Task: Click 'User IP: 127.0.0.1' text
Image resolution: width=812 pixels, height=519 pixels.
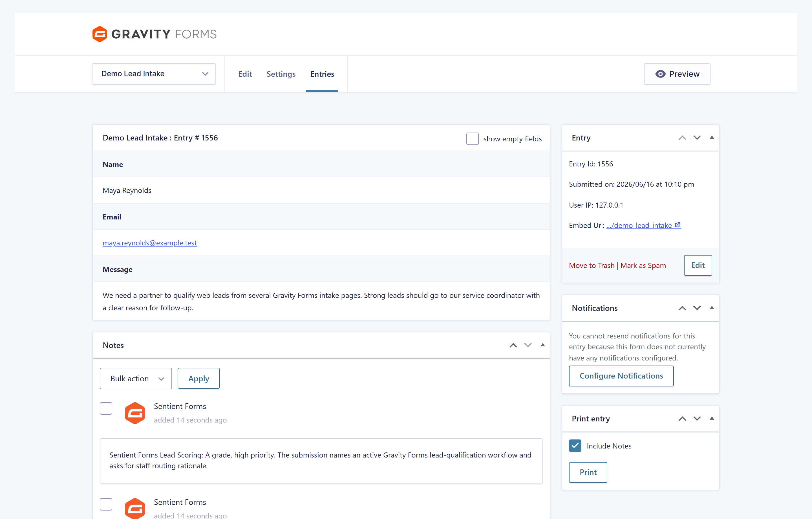Action: coord(596,205)
